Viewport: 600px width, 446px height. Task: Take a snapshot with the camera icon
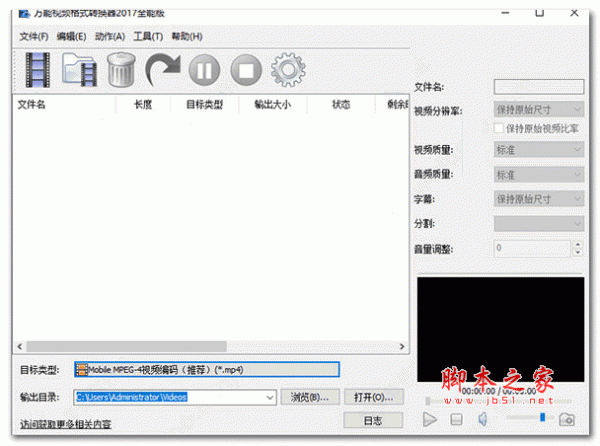click(x=567, y=419)
